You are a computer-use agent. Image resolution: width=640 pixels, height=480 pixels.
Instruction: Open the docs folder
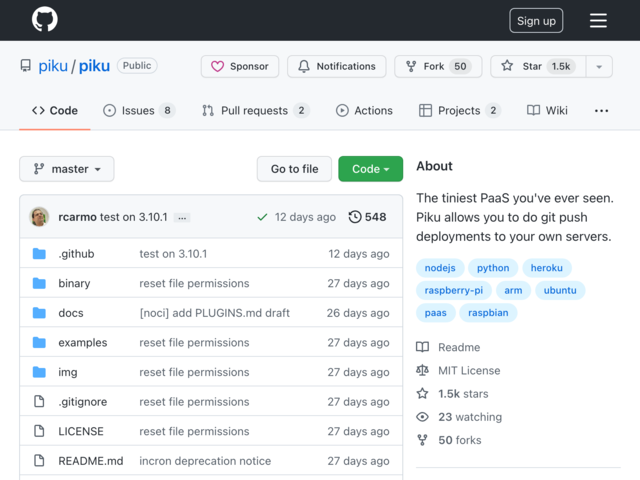[71, 313]
